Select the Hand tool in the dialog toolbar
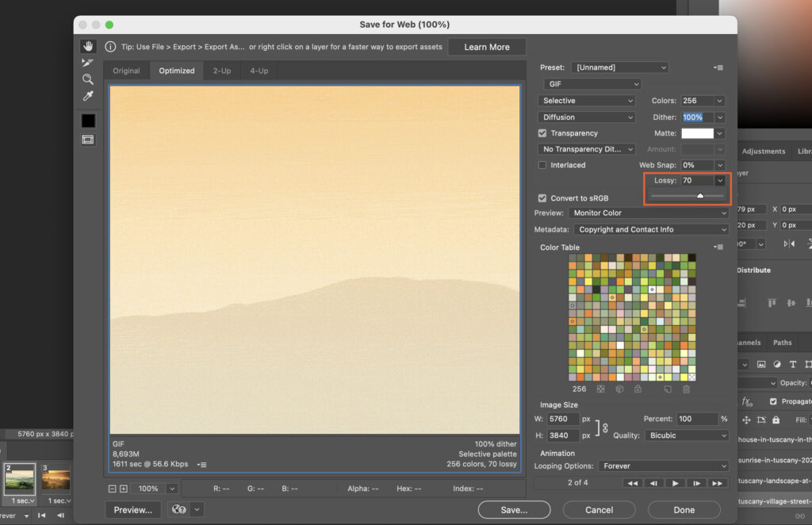The height and width of the screenshot is (525, 812). pyautogui.click(x=88, y=45)
